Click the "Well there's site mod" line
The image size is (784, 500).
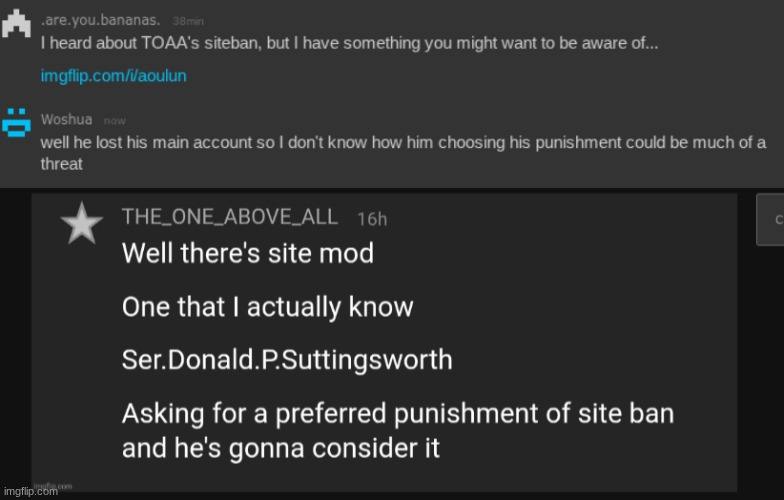click(247, 253)
